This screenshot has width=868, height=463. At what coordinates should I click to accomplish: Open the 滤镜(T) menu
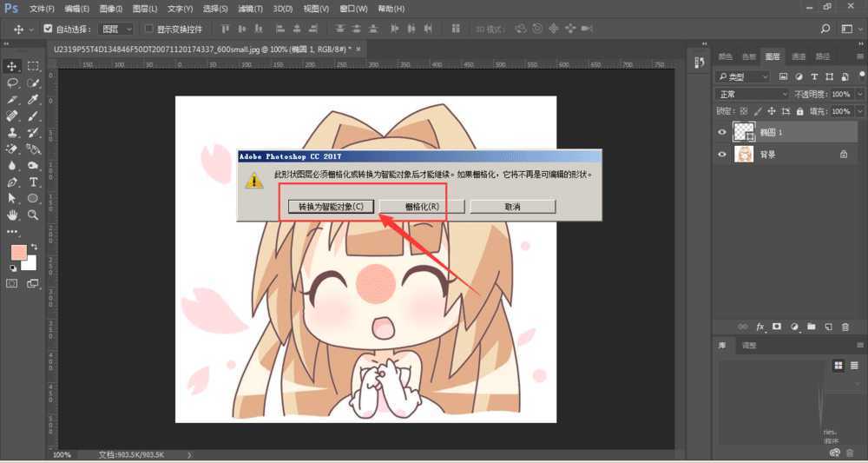click(x=250, y=8)
